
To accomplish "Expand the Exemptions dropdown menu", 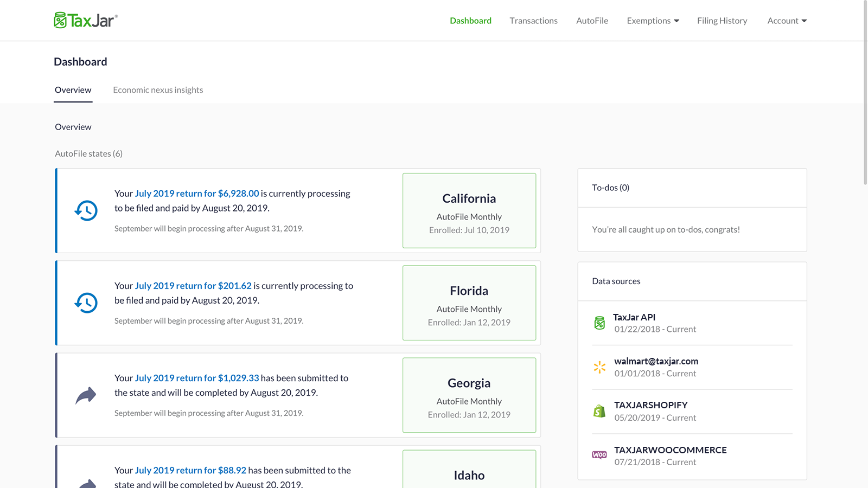I will [x=653, y=21].
